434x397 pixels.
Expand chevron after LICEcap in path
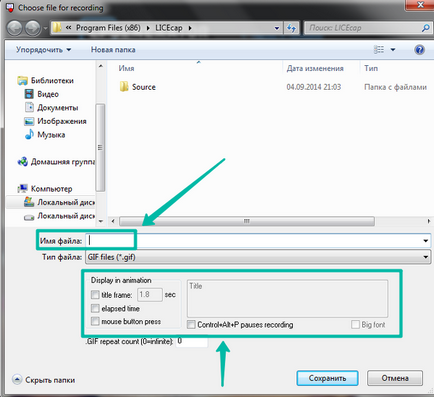click(190, 28)
